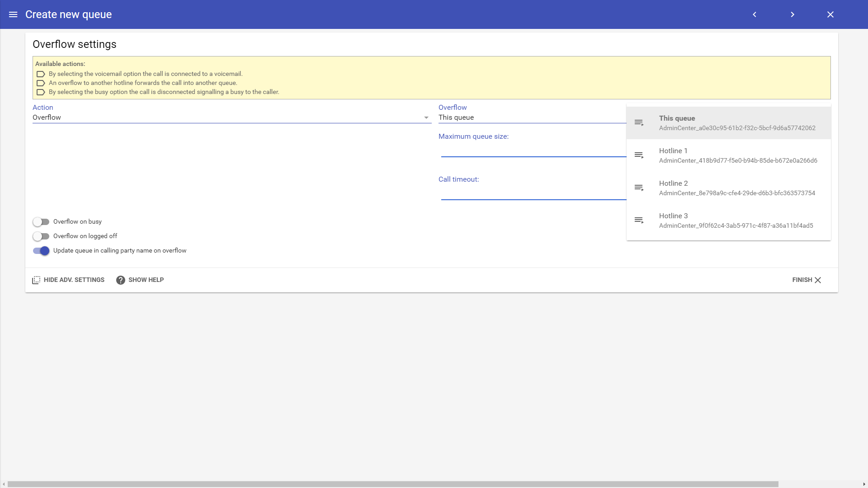Viewport: 868px width, 488px height.
Task: Expand the Action dropdown arrow
Action: [426, 117]
